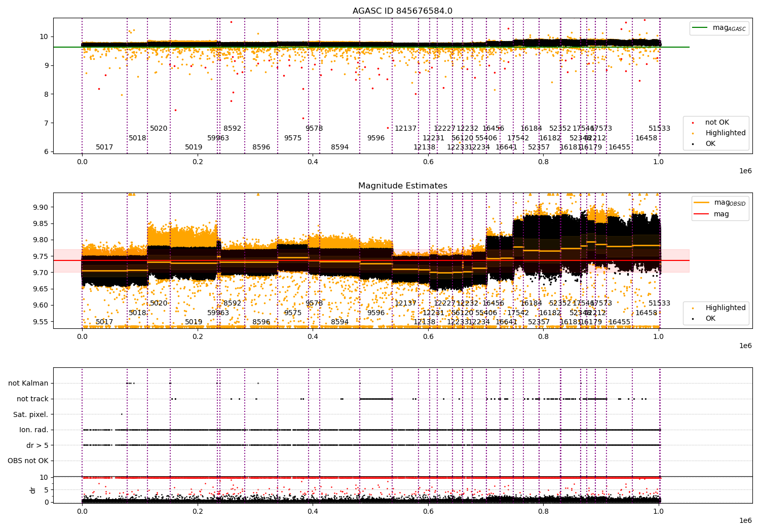The image size is (760, 532).
Task: Click y-tick '6' in the top panel
Action: point(46,151)
